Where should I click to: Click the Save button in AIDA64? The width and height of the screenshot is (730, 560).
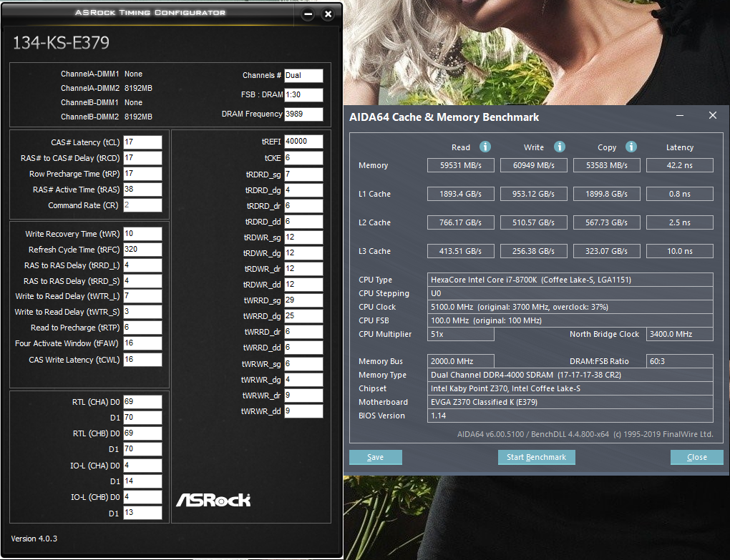375,457
